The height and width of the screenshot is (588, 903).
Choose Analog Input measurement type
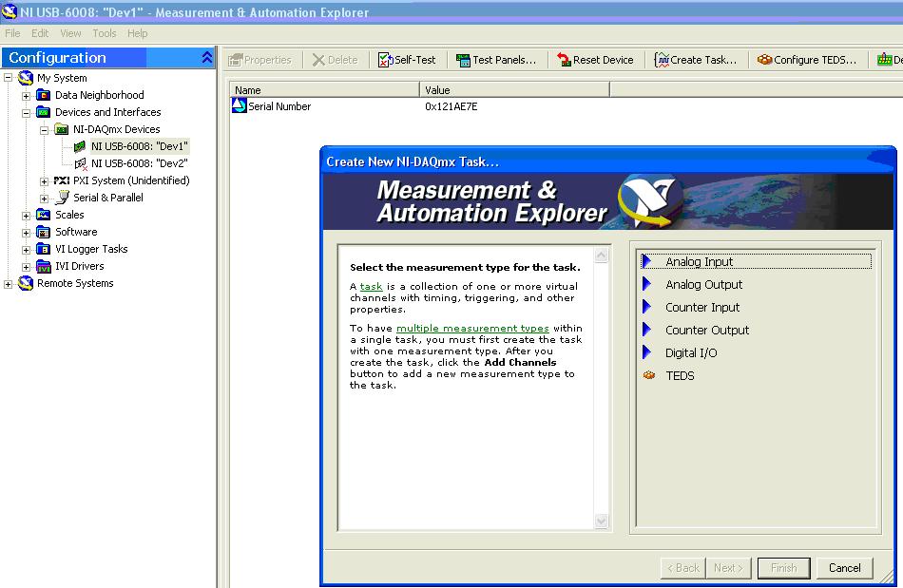point(699,262)
